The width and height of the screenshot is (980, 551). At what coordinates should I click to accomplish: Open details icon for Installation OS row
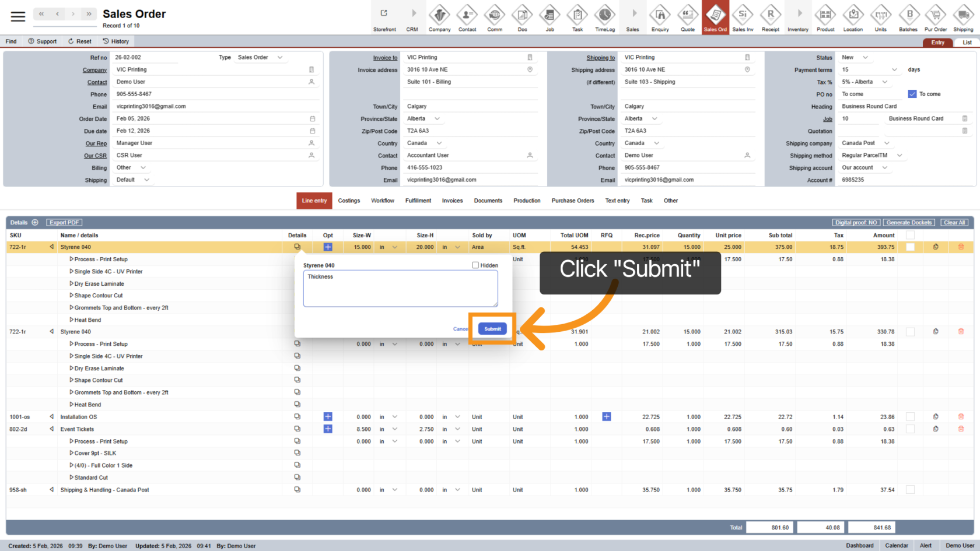tap(297, 417)
